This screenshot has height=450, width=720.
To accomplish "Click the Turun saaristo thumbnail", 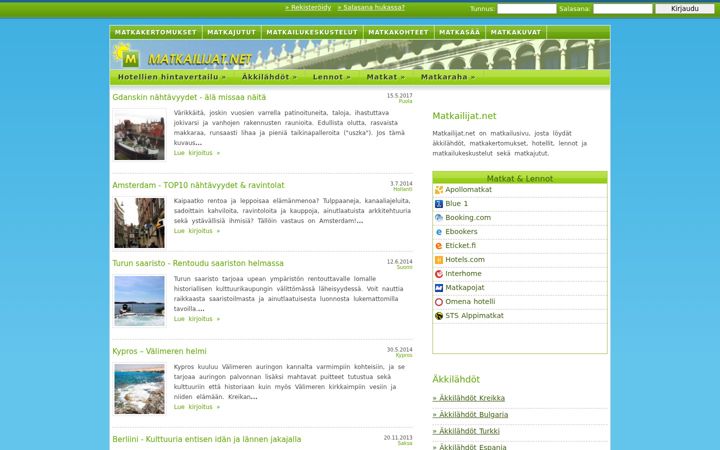I will click(139, 301).
